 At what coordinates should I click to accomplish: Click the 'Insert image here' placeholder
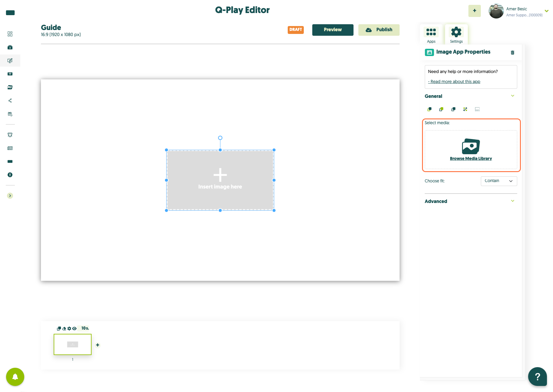[220, 180]
